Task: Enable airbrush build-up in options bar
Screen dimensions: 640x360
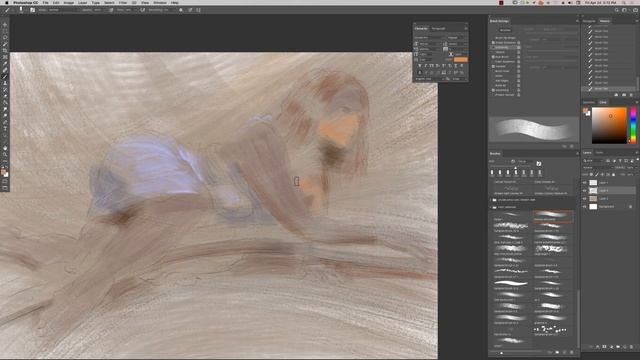Action: pyautogui.click(x=142, y=10)
